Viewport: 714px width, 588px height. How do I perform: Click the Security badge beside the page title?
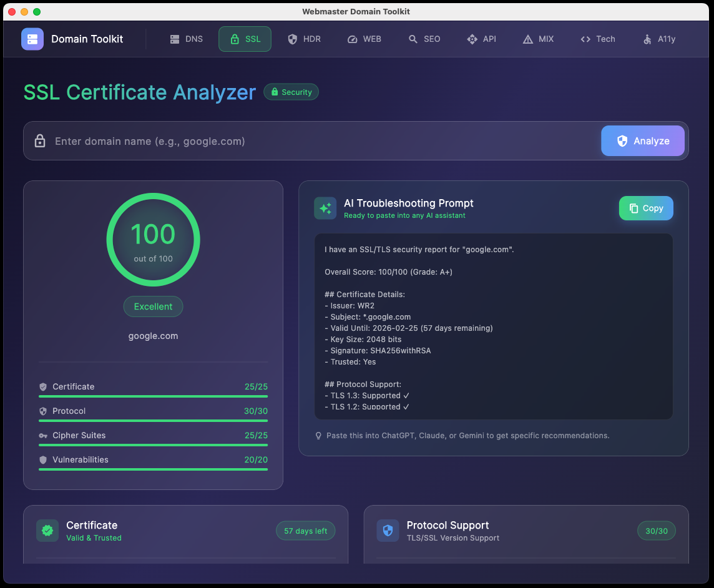pos(291,92)
